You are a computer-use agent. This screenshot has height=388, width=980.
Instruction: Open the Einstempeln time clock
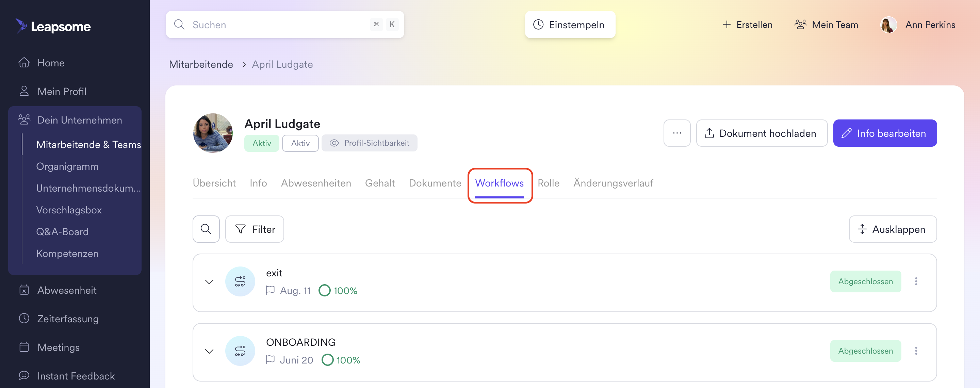pos(570,25)
